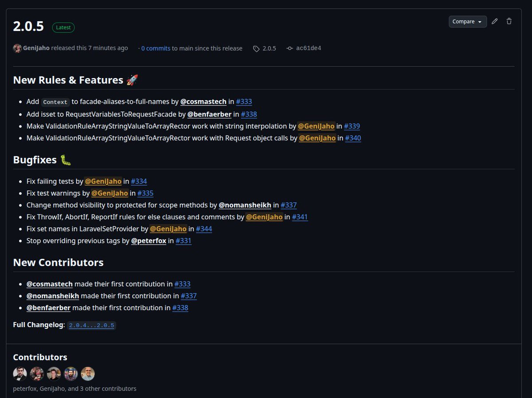Click the 'New Contributors' heading

58,262
